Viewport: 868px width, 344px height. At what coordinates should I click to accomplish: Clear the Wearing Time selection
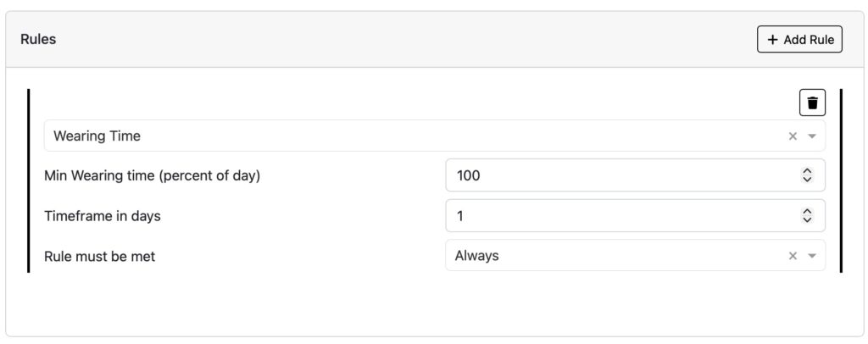(793, 136)
